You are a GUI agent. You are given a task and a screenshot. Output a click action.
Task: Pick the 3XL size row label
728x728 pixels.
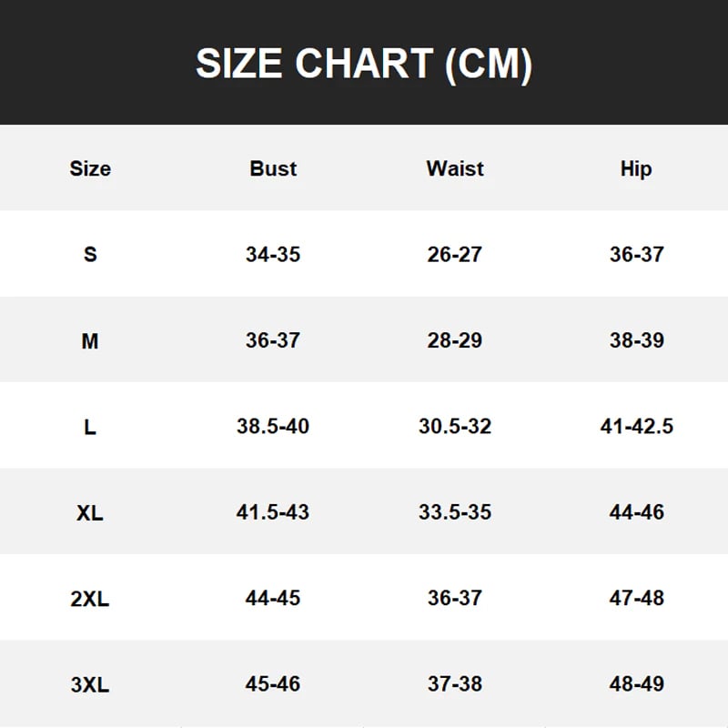click(x=90, y=684)
